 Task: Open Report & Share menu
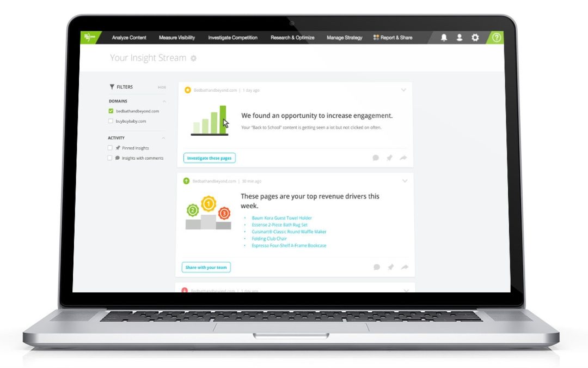point(393,38)
